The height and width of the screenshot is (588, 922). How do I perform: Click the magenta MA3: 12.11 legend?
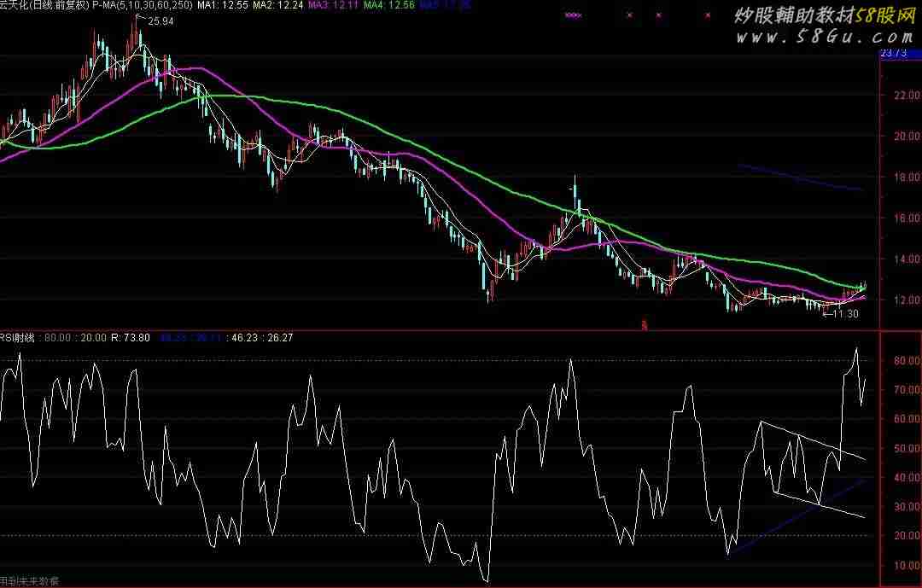[334, 5]
